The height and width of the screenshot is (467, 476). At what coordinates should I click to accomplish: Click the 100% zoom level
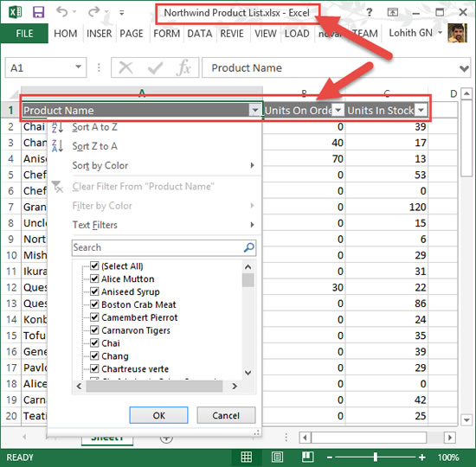click(448, 457)
